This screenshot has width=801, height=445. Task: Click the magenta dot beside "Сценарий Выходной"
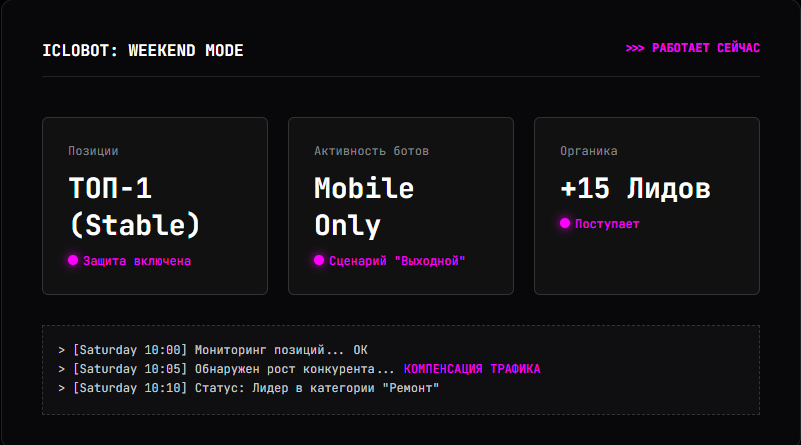pyautogui.click(x=319, y=261)
